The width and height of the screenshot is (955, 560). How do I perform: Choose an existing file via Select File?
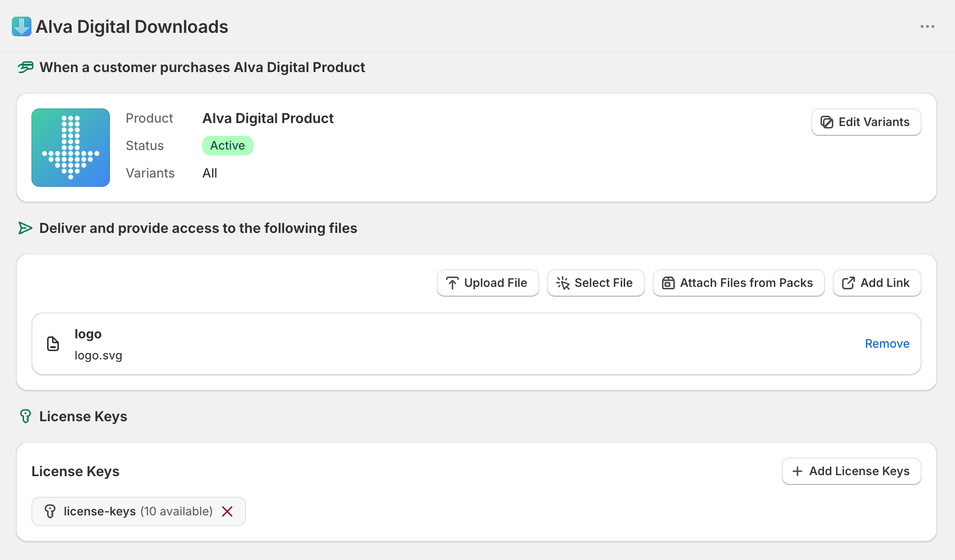tap(596, 283)
